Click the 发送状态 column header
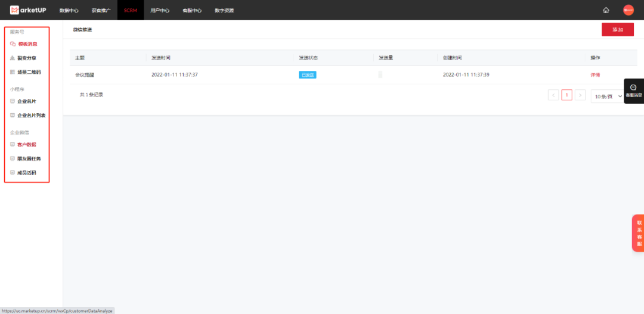 point(308,58)
